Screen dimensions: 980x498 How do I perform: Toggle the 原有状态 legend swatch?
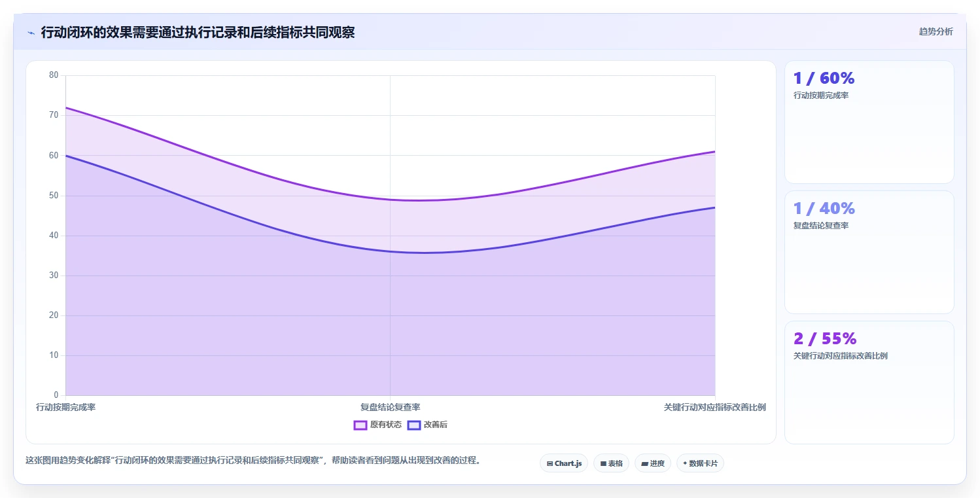[x=360, y=425]
